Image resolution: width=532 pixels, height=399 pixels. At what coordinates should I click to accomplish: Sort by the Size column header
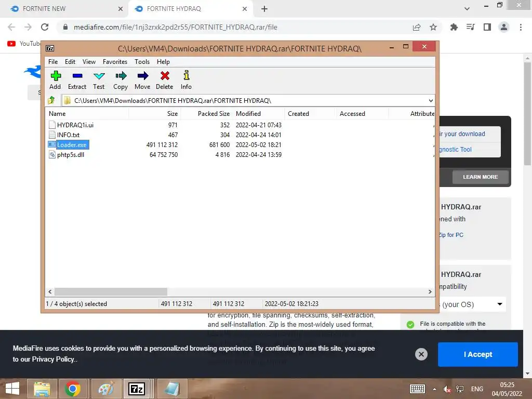[x=154, y=114]
